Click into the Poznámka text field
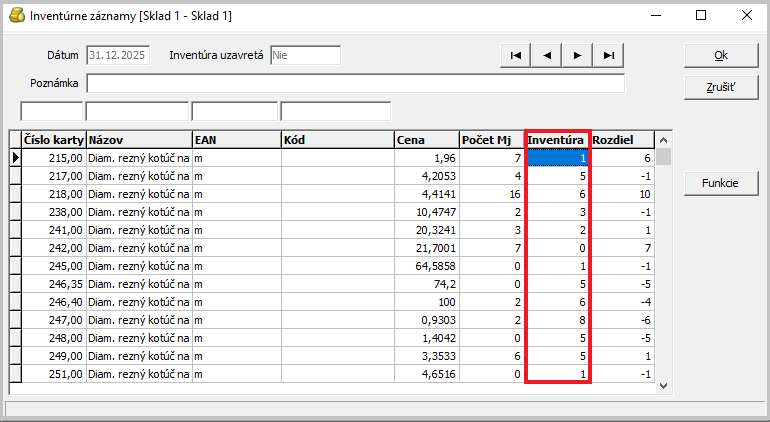 (x=354, y=83)
